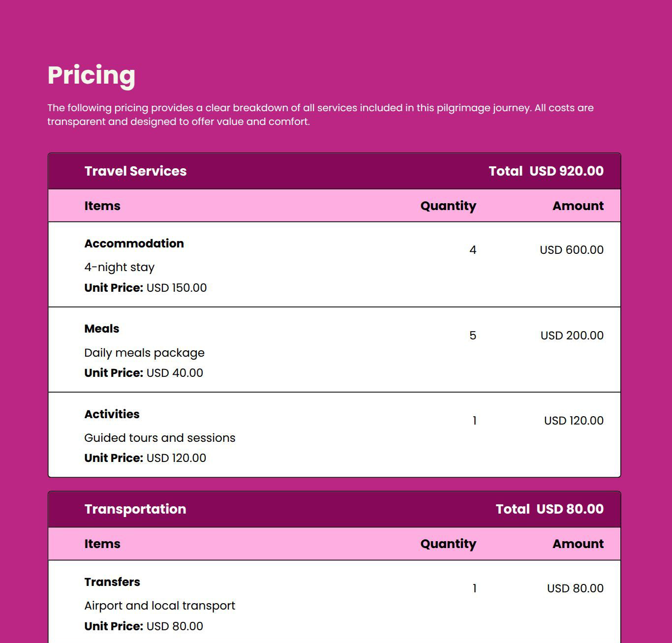Click the Transportation section header
Image resolution: width=672 pixels, height=643 pixels.
135,509
